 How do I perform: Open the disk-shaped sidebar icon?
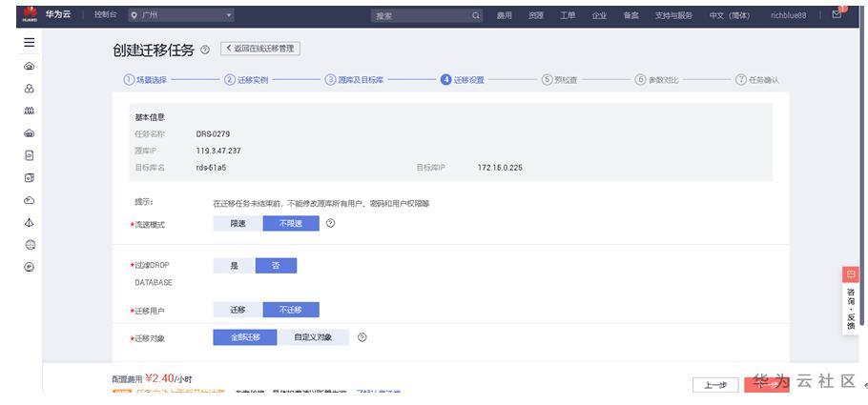[x=30, y=177]
